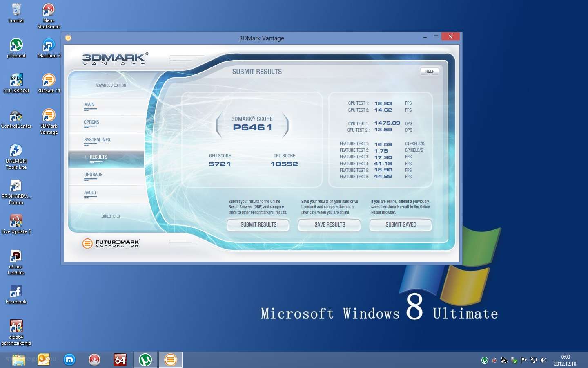Open the Action Center flag tray icon

pyautogui.click(x=524, y=360)
